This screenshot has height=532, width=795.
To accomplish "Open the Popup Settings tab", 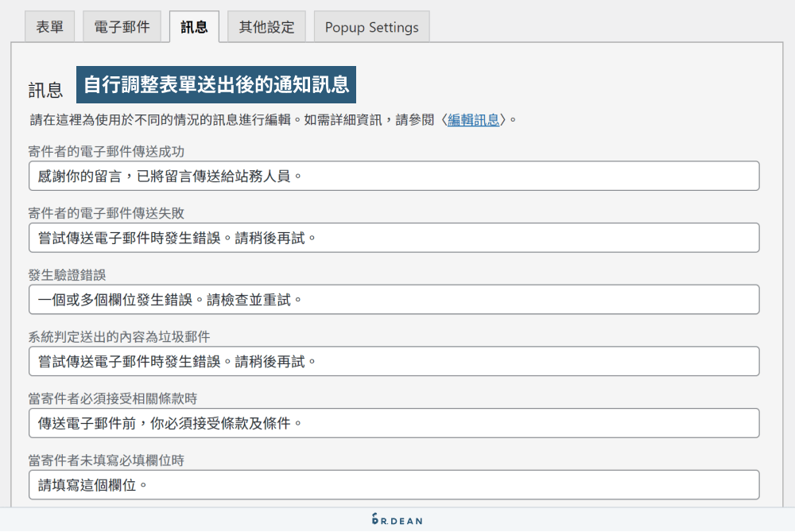I will pos(370,26).
